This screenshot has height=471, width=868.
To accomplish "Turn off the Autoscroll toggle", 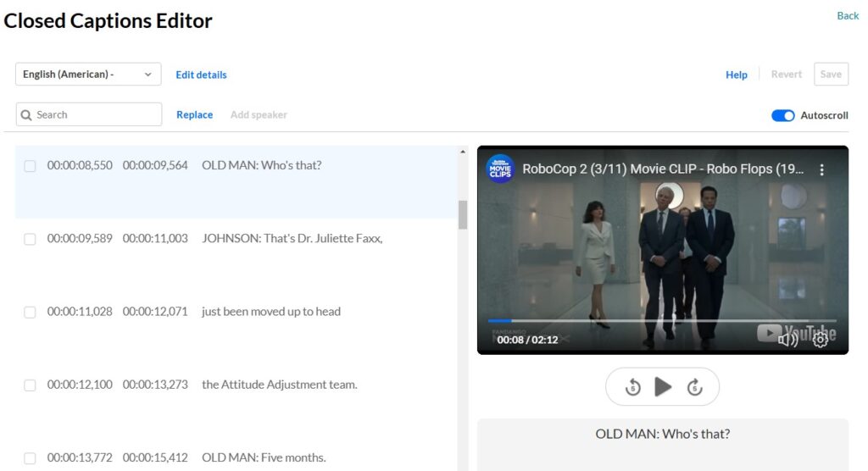I will pyautogui.click(x=782, y=115).
